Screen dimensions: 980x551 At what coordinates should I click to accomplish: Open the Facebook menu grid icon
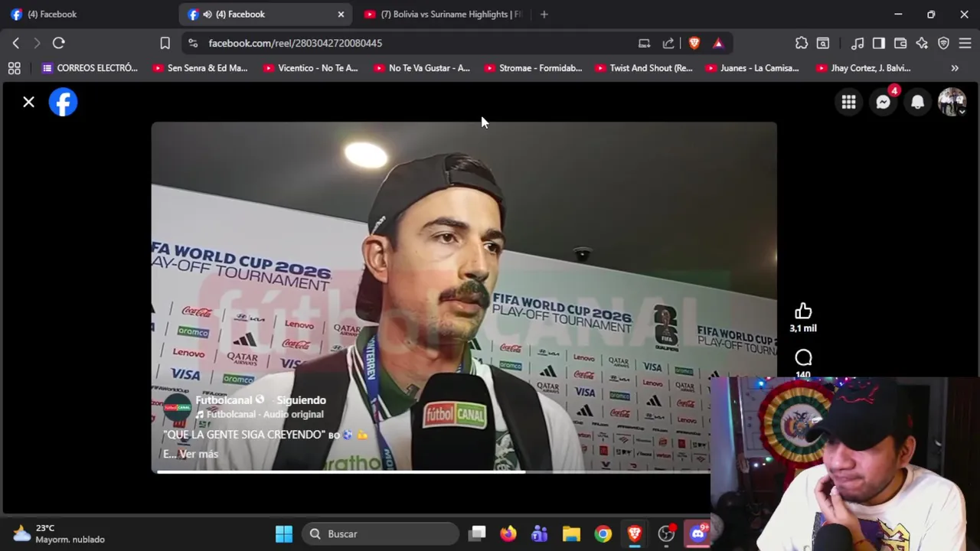click(x=848, y=102)
